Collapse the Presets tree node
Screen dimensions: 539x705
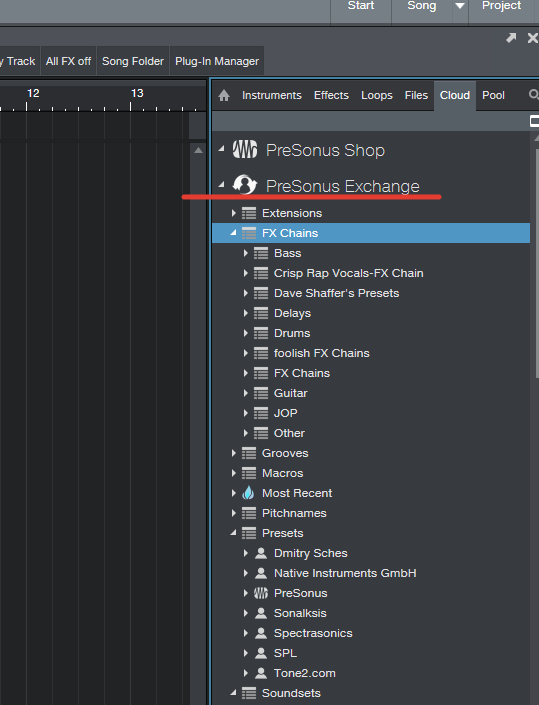pyautogui.click(x=233, y=532)
